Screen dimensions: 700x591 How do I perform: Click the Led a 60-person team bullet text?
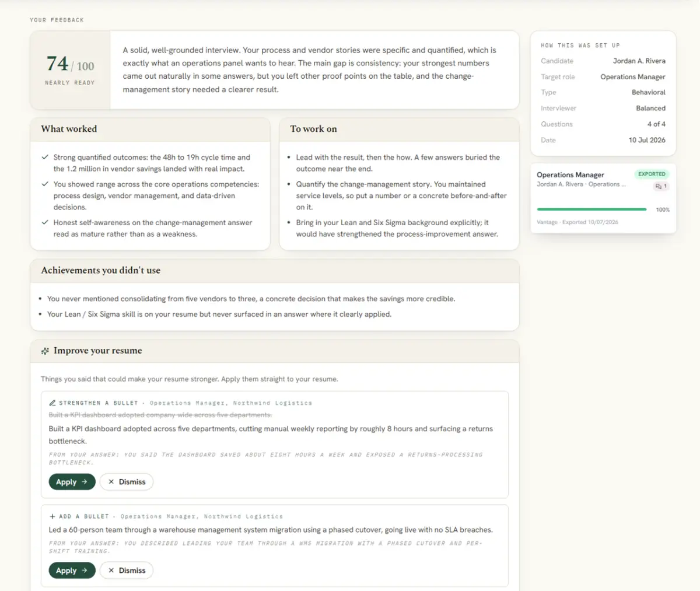click(271, 530)
